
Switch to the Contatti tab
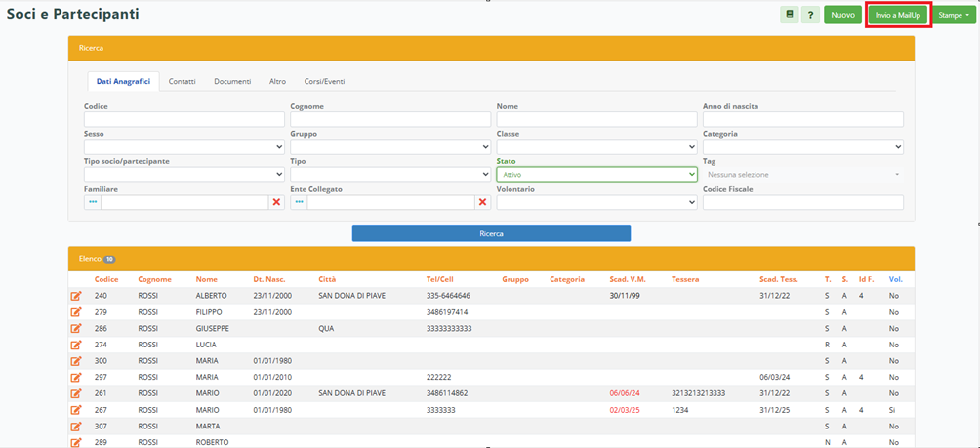[x=182, y=82]
